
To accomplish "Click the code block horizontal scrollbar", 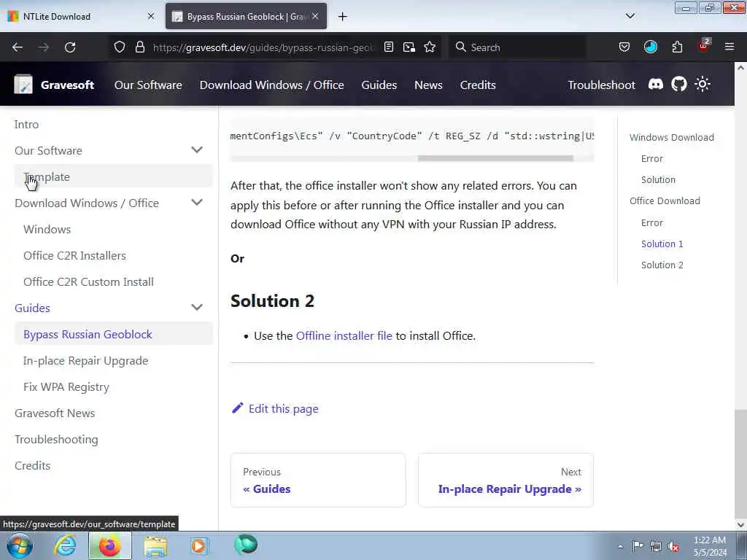I will point(495,158).
